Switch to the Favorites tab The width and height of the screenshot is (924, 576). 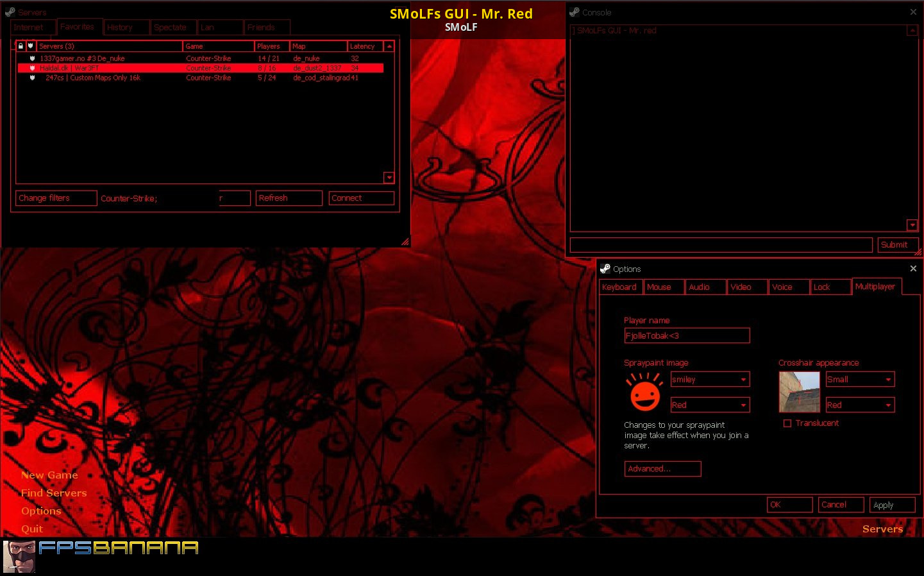80,27
